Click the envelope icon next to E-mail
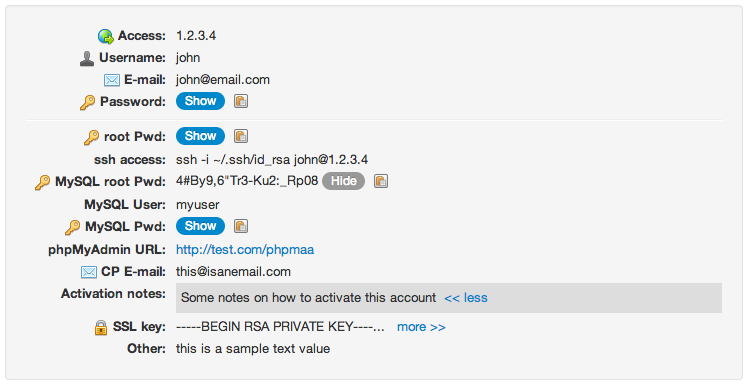This screenshot has height=386, width=749. 112,80
